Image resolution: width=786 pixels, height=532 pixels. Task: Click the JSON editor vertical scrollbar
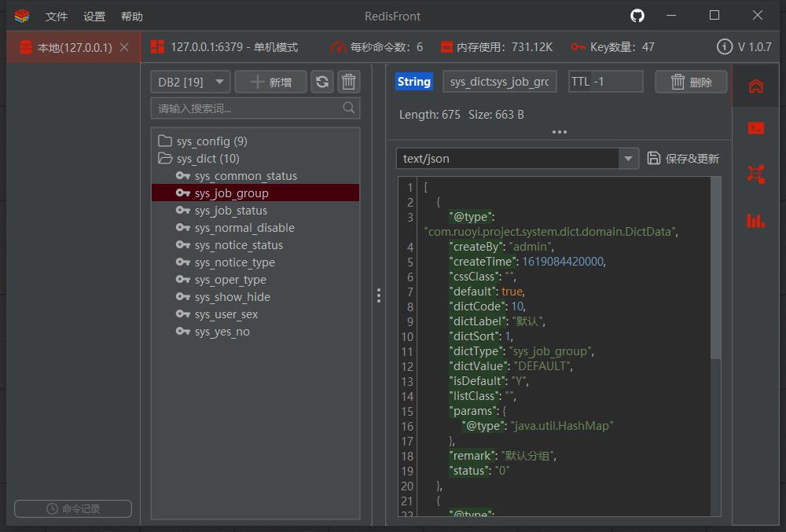coord(716,268)
